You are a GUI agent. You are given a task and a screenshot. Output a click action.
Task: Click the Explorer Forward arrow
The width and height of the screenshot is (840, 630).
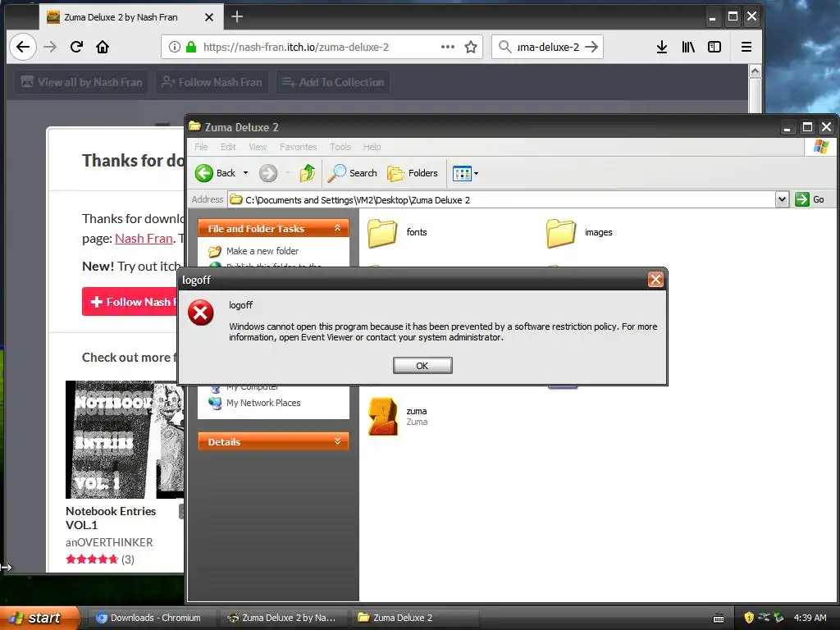[268, 173]
